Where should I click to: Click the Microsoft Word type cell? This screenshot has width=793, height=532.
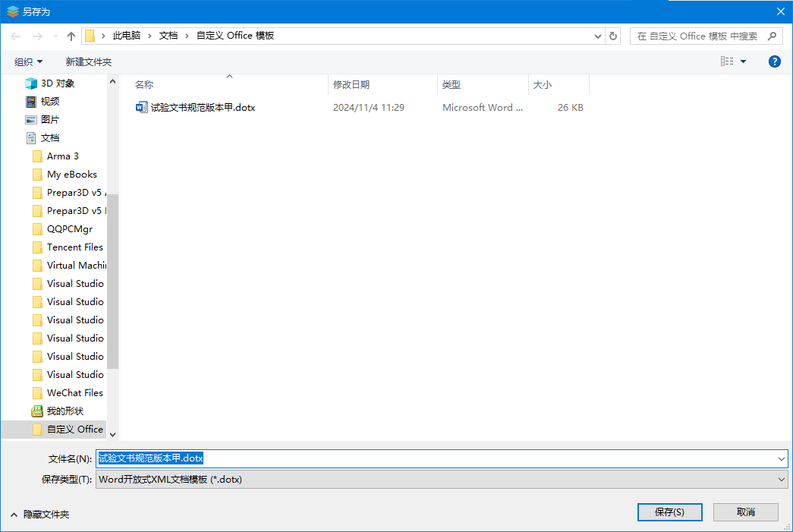tap(483, 108)
